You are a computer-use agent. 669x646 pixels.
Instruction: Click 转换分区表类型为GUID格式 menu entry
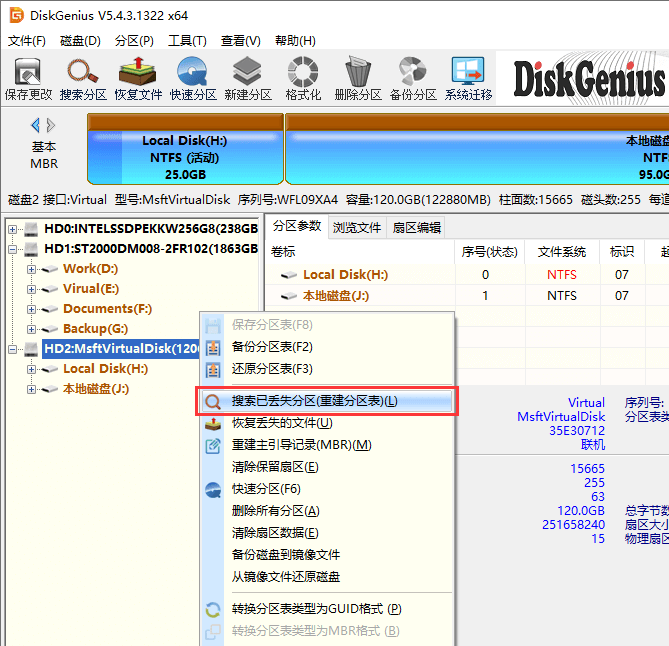coord(316,609)
